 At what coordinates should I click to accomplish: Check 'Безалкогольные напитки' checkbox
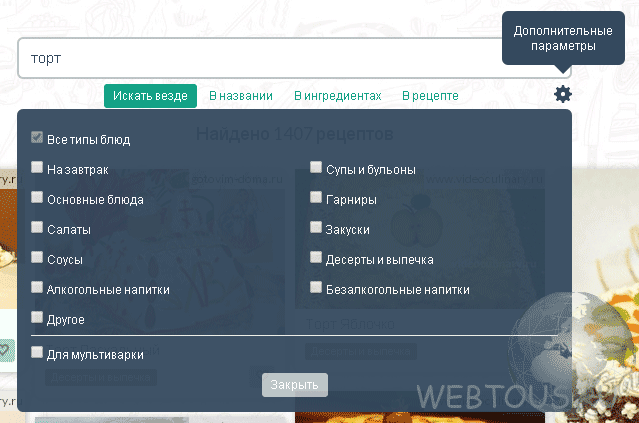click(315, 287)
